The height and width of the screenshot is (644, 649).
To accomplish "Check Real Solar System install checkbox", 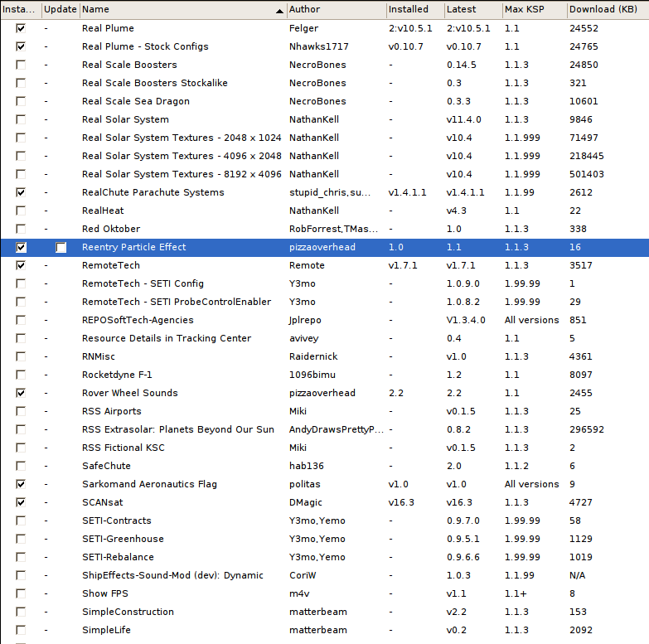I will [20, 119].
